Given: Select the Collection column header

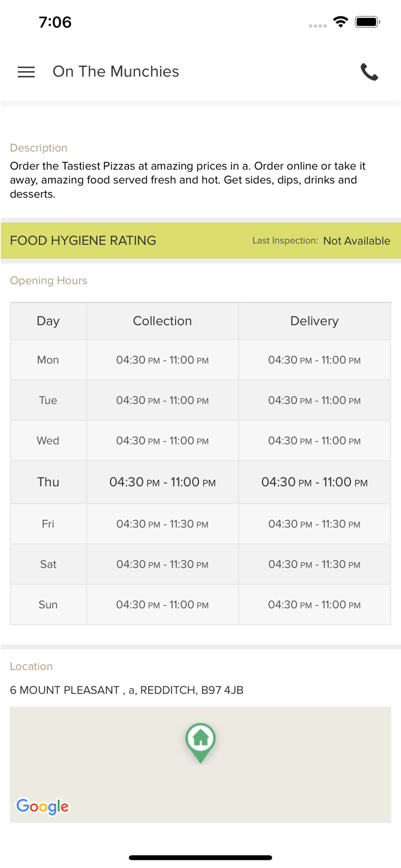Looking at the screenshot, I should click(x=162, y=321).
